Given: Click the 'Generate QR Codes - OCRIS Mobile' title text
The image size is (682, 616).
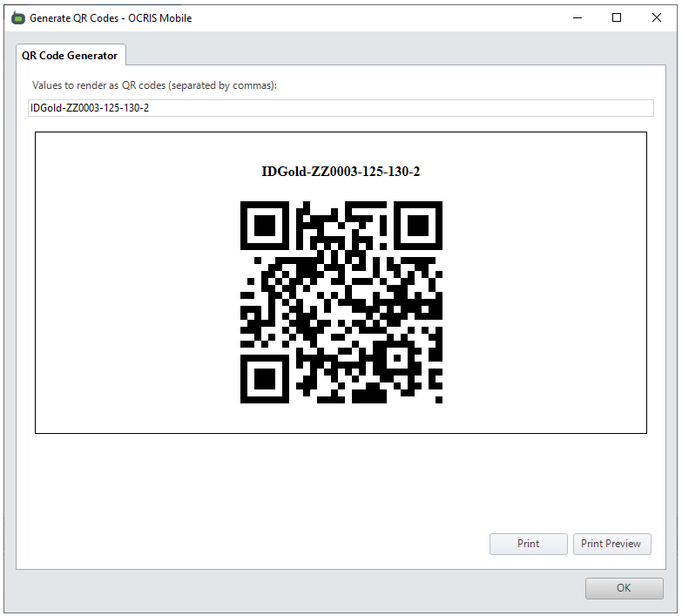Looking at the screenshot, I should coord(111,17).
